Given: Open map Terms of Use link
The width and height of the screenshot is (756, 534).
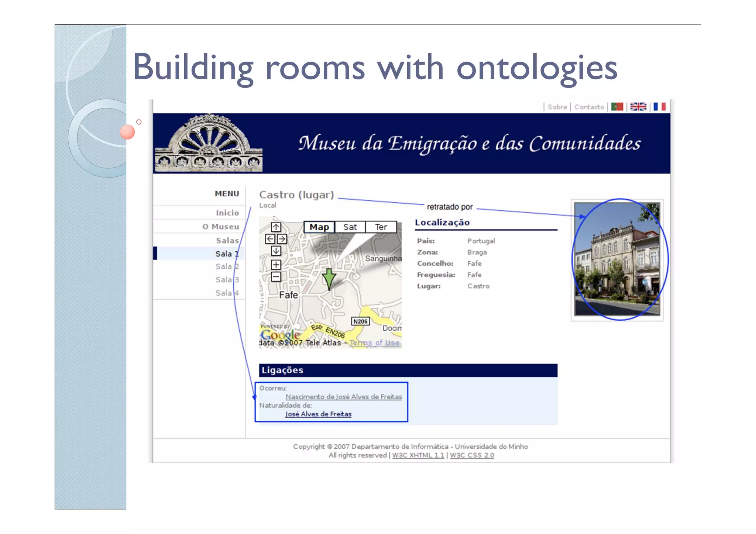Looking at the screenshot, I should (374, 342).
